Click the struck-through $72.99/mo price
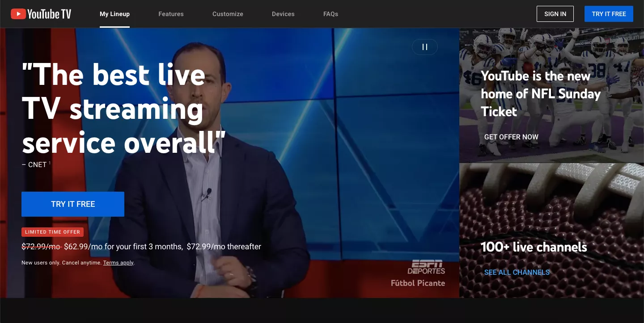The image size is (644, 323). click(41, 247)
